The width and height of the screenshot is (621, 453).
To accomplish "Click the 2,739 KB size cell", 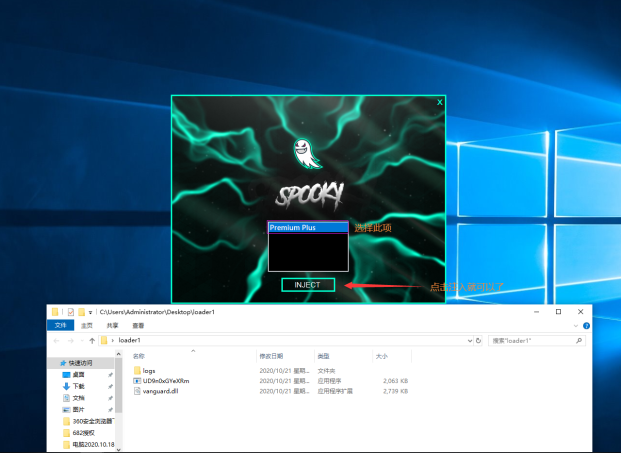I will (395, 391).
